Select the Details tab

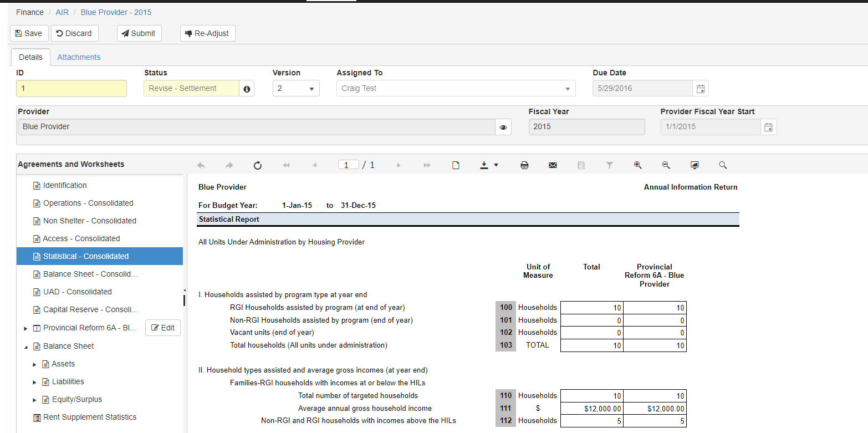coord(30,57)
